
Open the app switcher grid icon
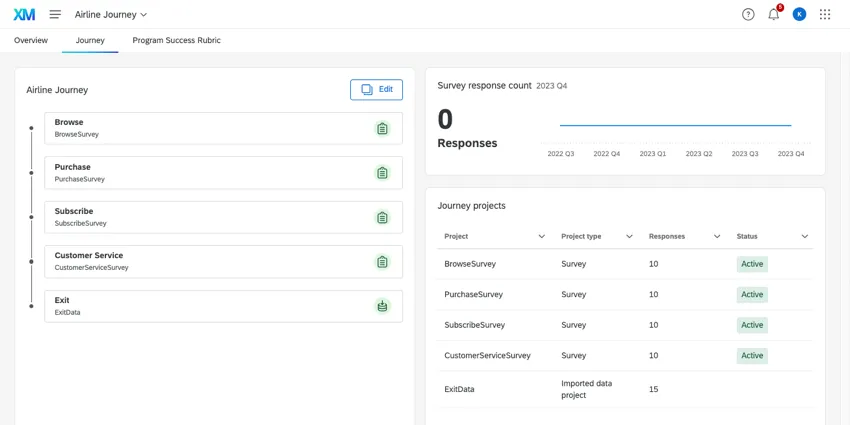[x=825, y=14]
